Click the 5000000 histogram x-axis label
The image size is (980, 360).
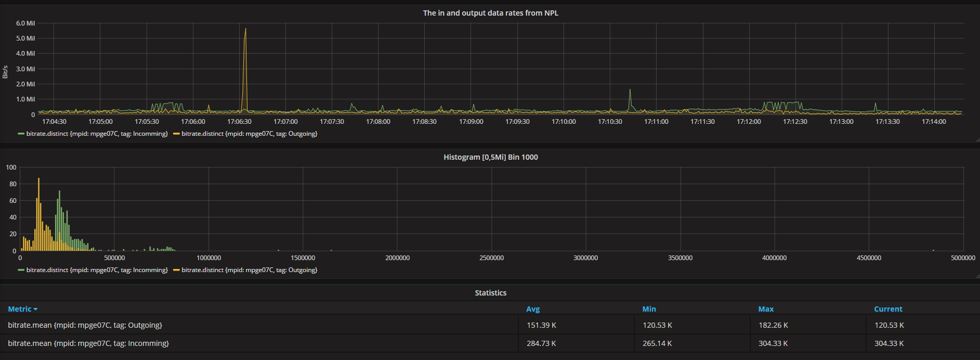point(963,258)
